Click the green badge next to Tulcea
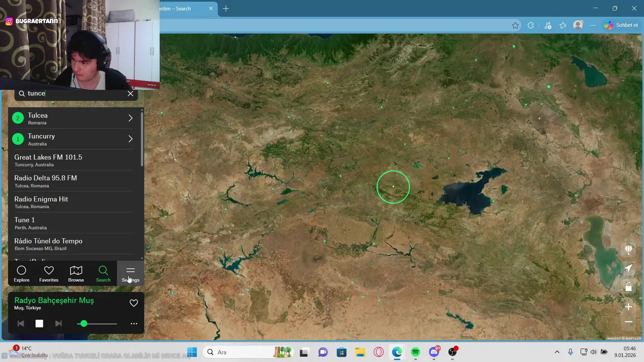Viewport: 644px width, 362px height. coord(18,118)
